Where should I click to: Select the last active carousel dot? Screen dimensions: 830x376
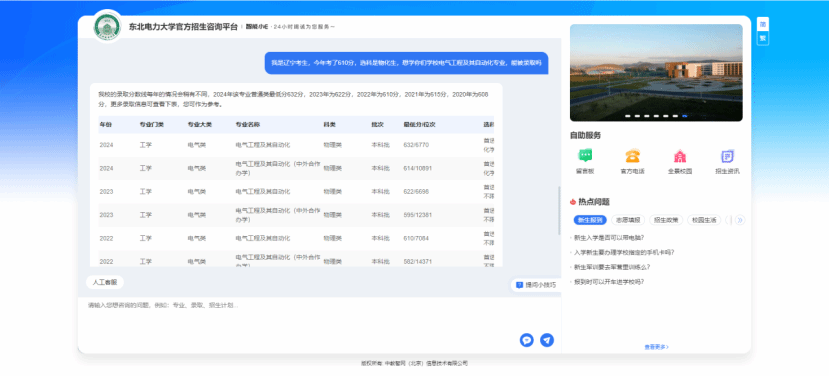[x=684, y=115]
